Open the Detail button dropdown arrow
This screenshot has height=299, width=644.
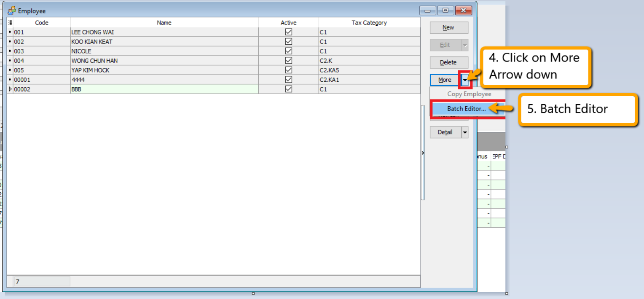click(x=465, y=132)
